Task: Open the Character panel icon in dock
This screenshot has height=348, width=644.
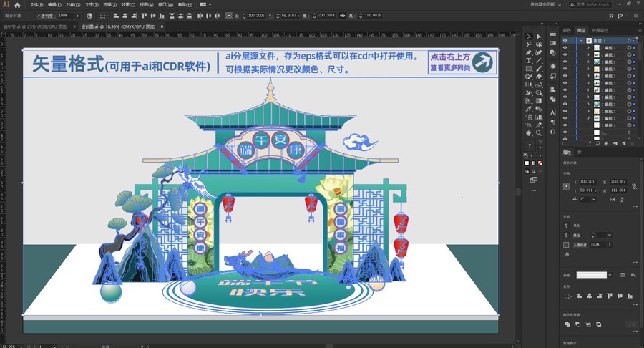Action: point(553,112)
